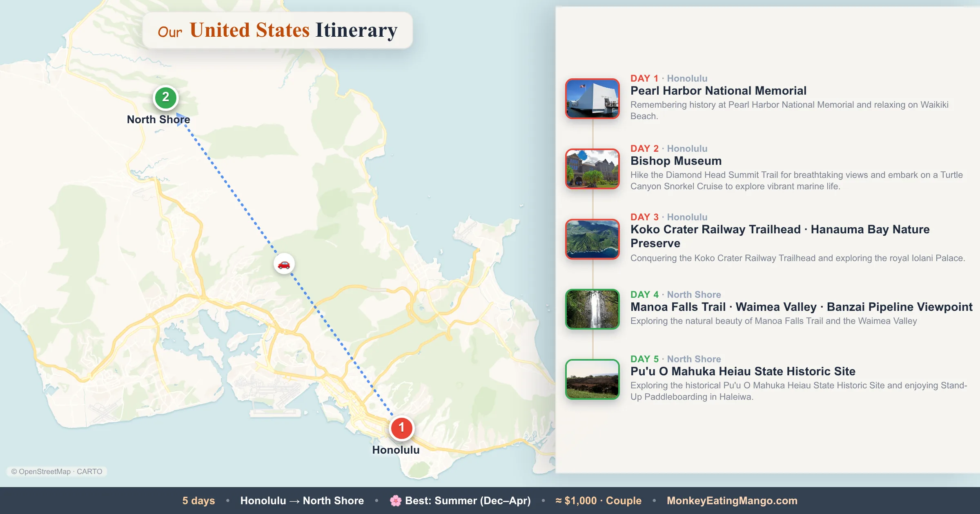
Task: Click the ≈ $1,000 · Couple text
Action: (598, 501)
